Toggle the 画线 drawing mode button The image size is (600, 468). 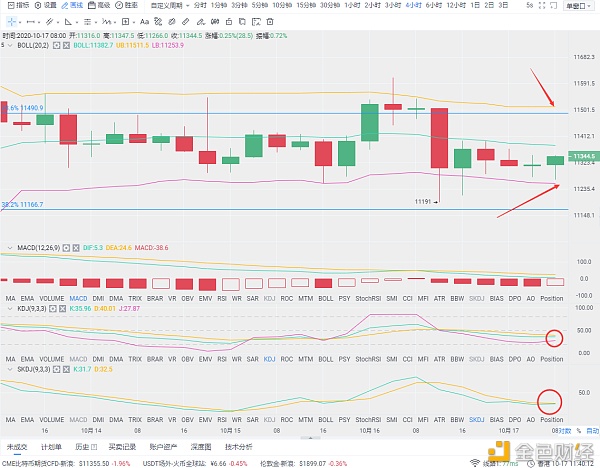point(72,5)
